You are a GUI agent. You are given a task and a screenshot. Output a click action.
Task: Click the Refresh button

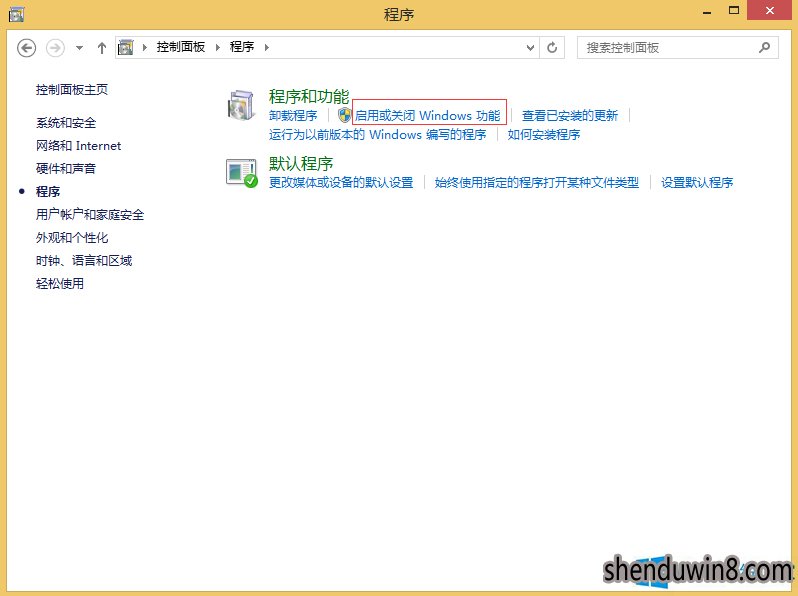coord(552,48)
